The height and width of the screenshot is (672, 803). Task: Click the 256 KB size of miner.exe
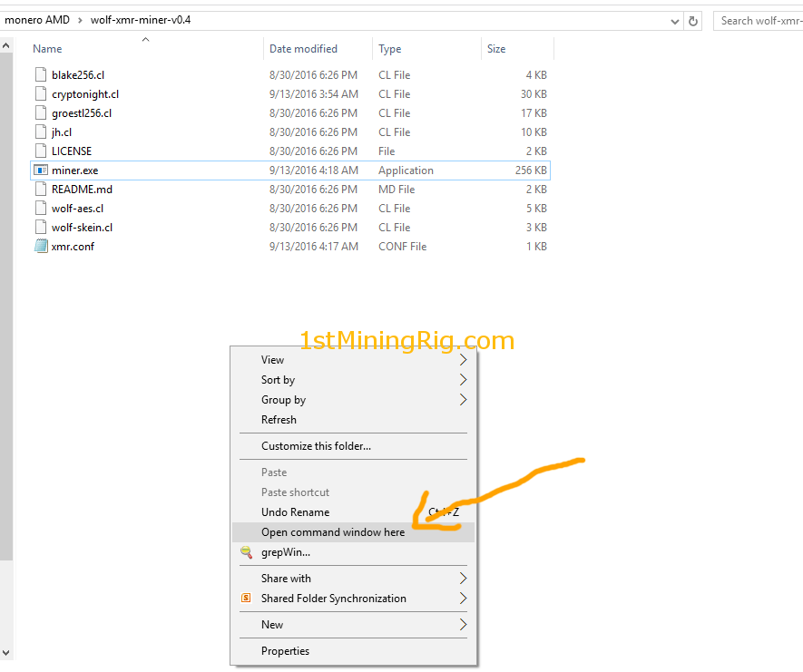[x=531, y=170]
